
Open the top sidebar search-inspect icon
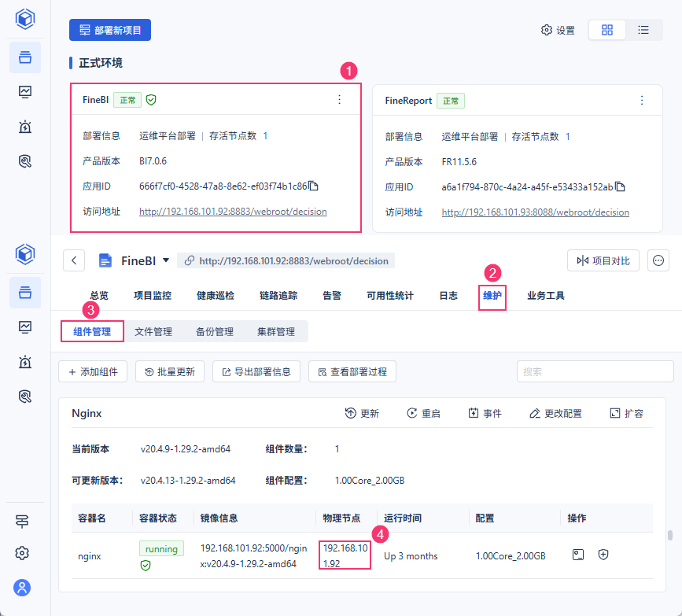[x=25, y=161]
